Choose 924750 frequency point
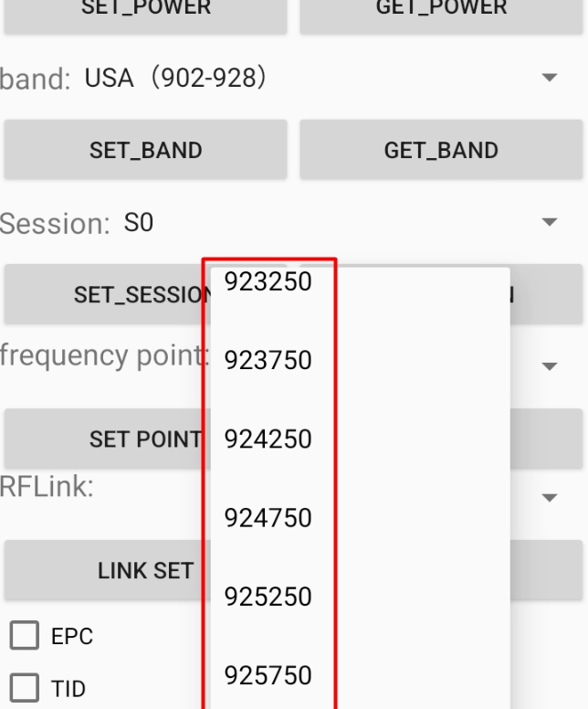The image size is (588, 709). 268,518
